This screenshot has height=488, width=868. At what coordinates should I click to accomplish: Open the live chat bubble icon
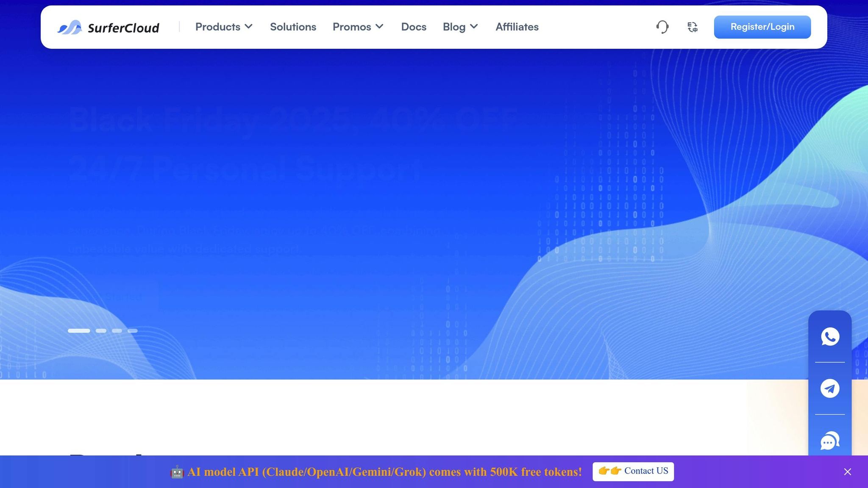click(830, 441)
